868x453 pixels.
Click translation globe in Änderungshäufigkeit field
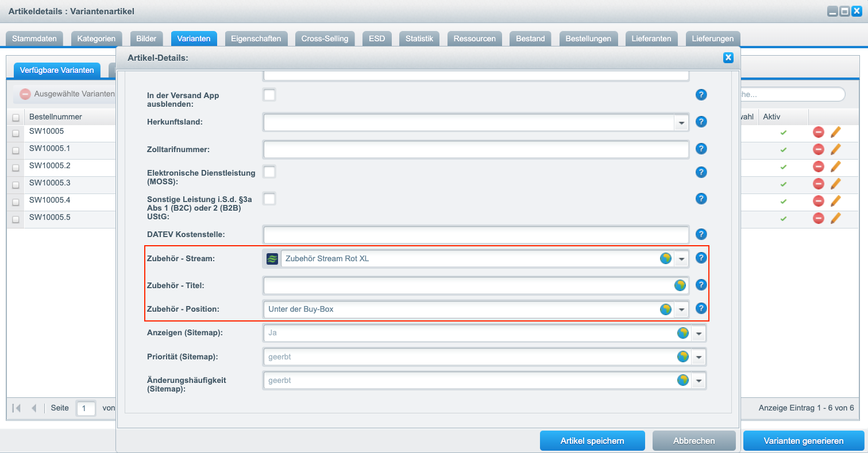tap(683, 380)
